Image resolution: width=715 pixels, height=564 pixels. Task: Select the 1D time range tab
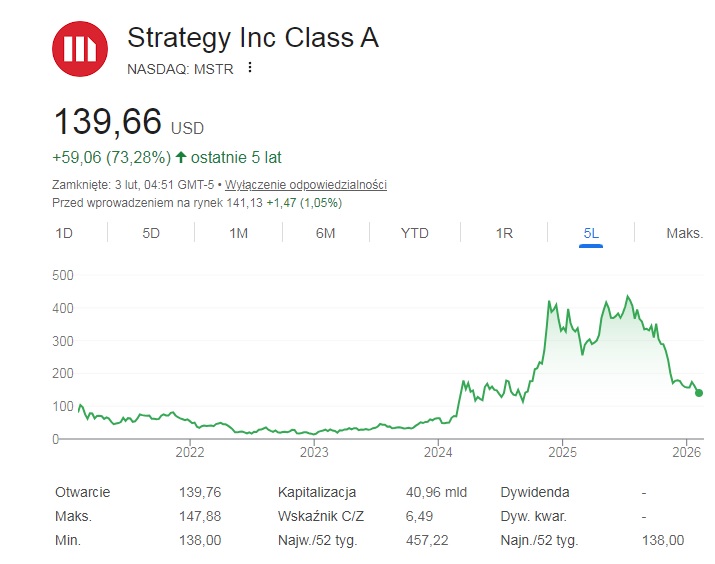pos(64,233)
